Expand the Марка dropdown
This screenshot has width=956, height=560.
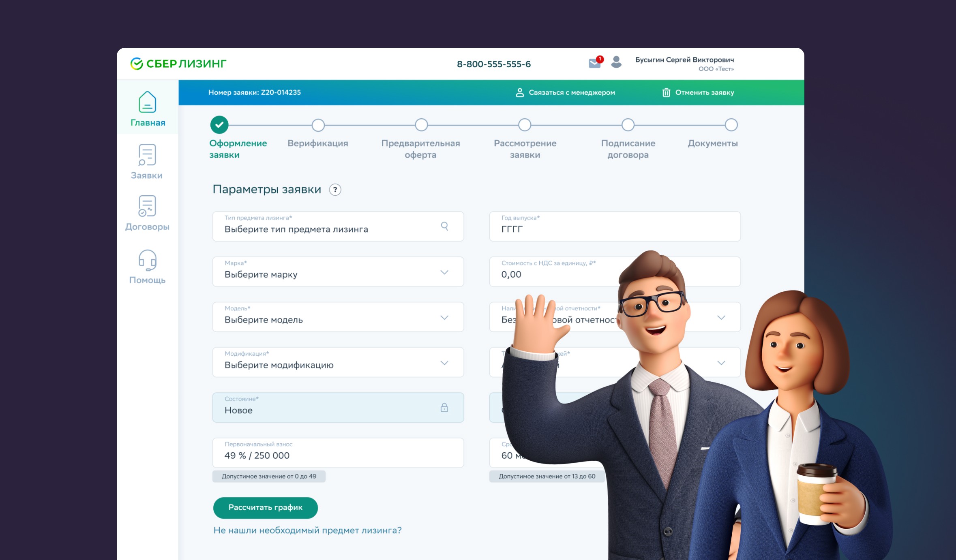point(444,272)
